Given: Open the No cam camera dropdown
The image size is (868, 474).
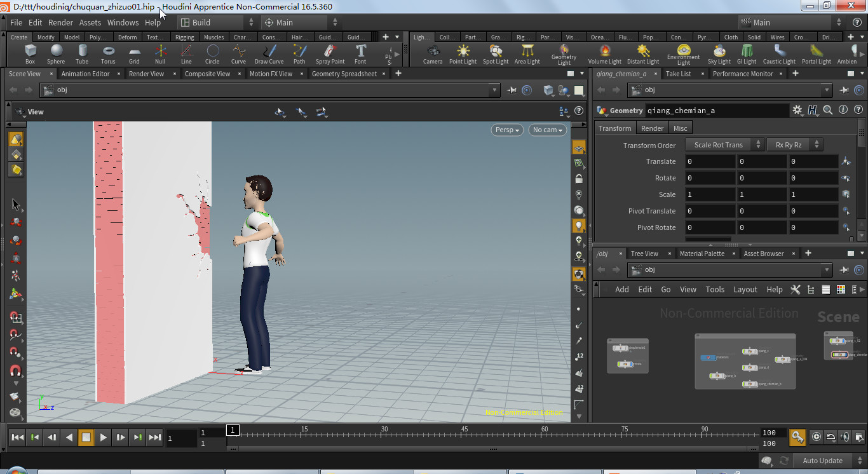Looking at the screenshot, I should pos(547,130).
